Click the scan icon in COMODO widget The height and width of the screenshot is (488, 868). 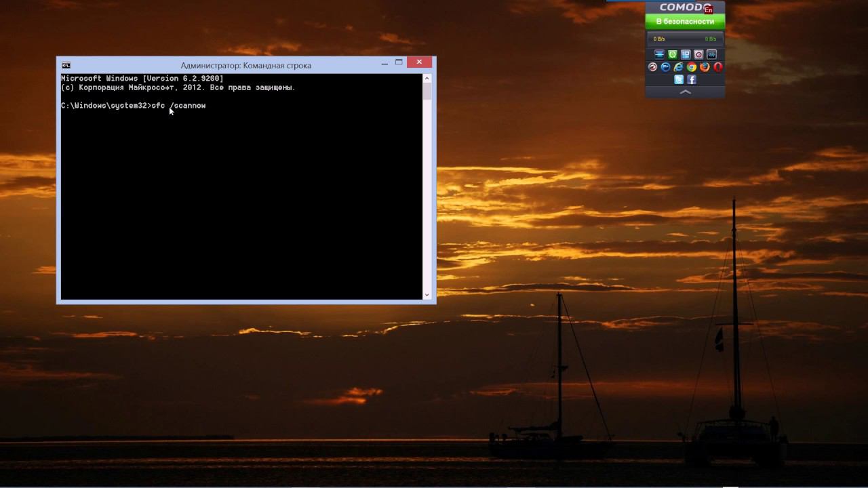pyautogui.click(x=659, y=54)
